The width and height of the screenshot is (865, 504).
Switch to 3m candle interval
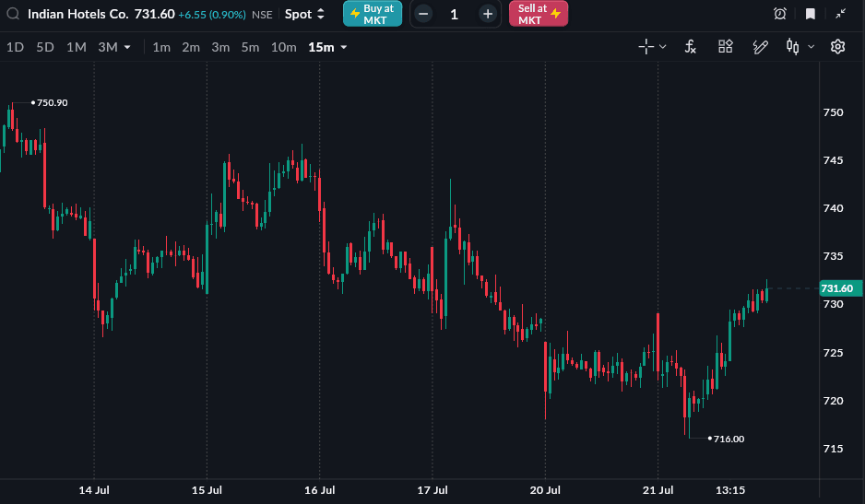pos(220,47)
